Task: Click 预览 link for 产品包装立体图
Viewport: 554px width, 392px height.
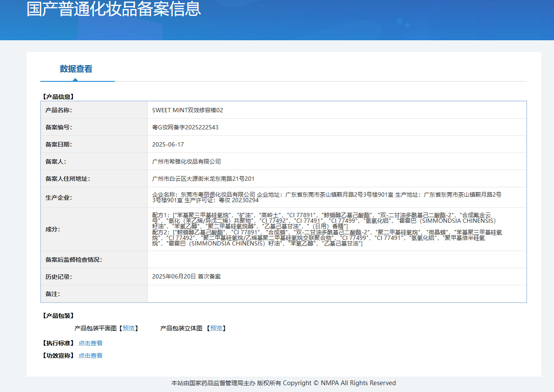Action: (216, 328)
